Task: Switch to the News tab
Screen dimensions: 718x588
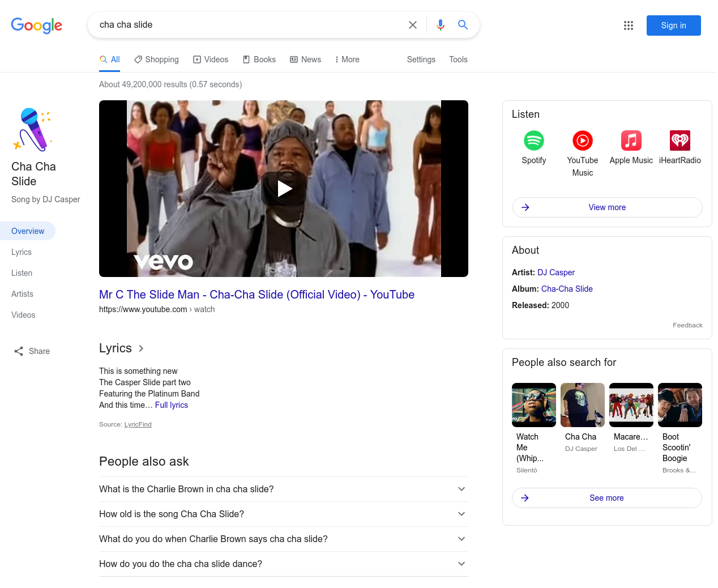Action: [306, 59]
